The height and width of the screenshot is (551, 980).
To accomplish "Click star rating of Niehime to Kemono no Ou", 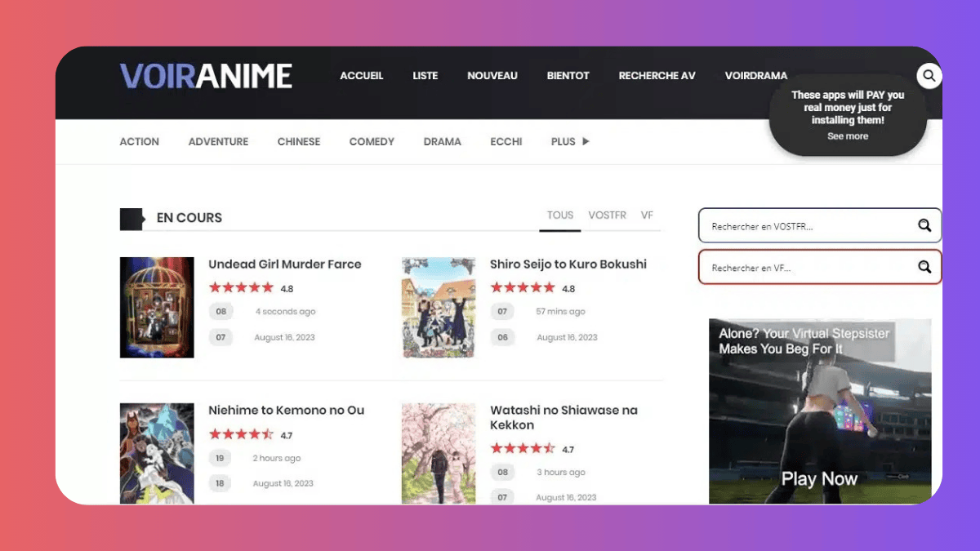I will (241, 434).
